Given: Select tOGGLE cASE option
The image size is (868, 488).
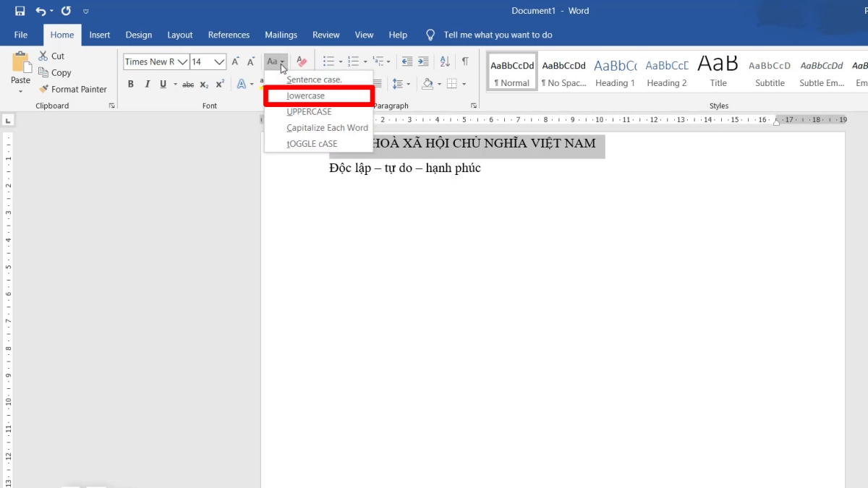Looking at the screenshot, I should tap(318, 143).
